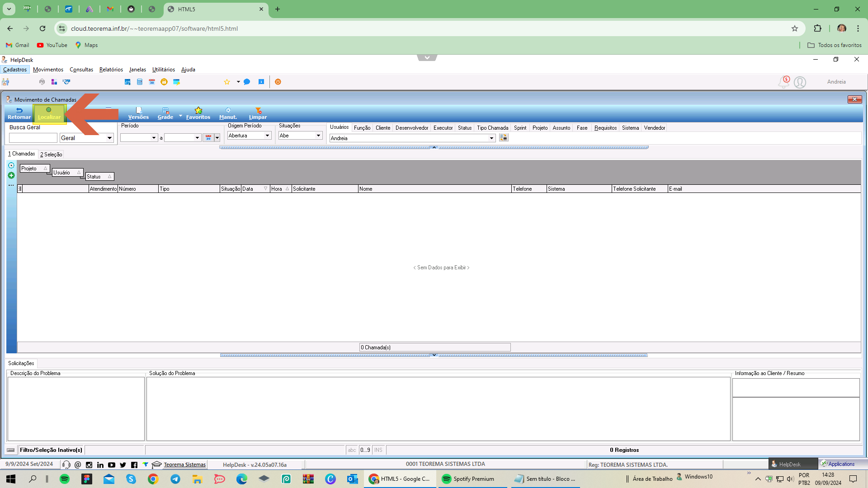Open the Teorema Sistemas link
This screenshot has width=868, height=488.
(184, 465)
